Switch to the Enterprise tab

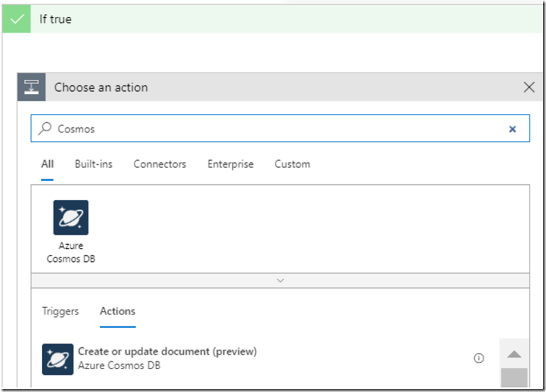pos(231,164)
